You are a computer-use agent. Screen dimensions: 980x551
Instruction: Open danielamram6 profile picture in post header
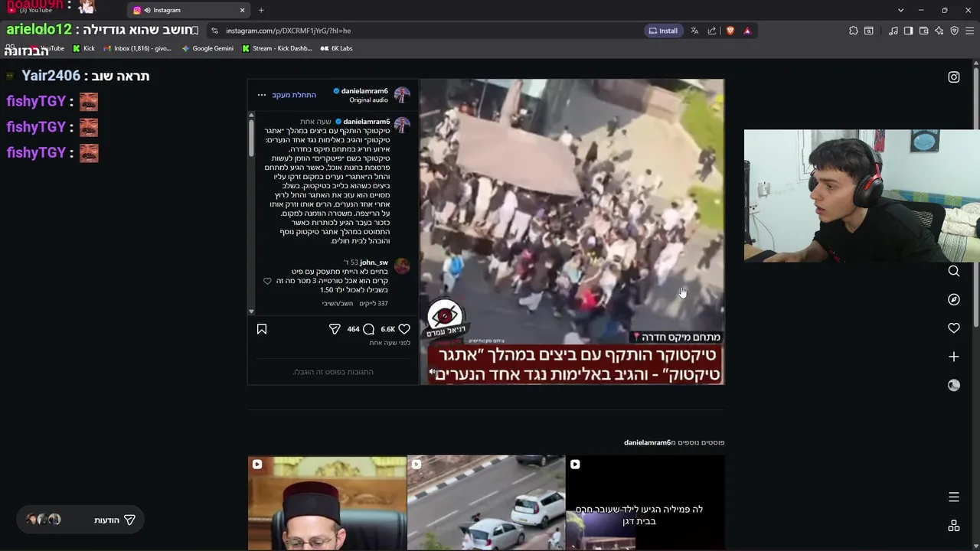[402, 95]
